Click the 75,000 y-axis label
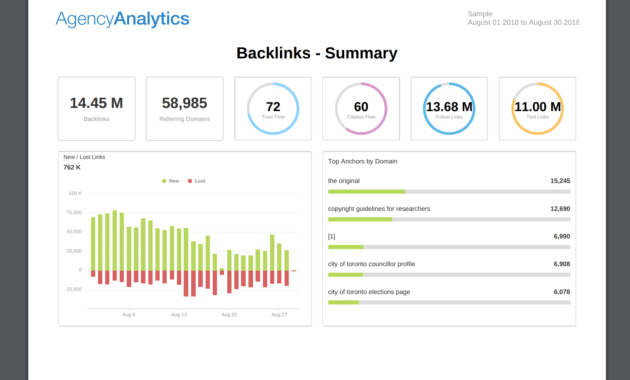 click(x=74, y=212)
